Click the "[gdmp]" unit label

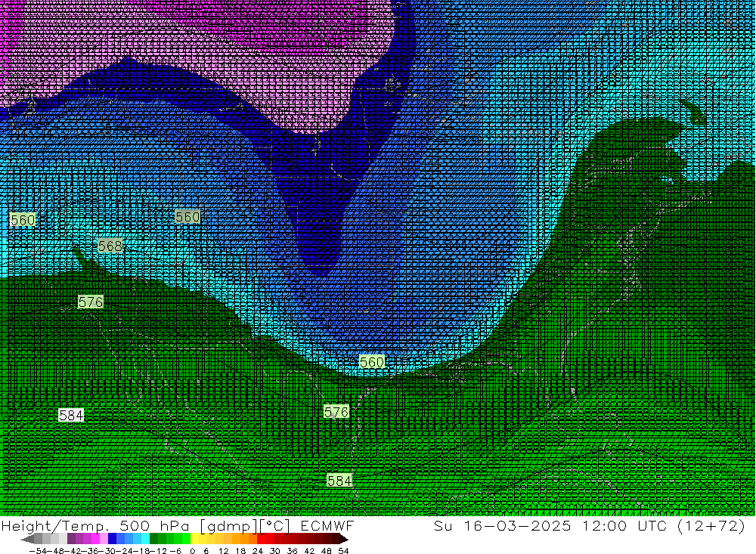230,526
